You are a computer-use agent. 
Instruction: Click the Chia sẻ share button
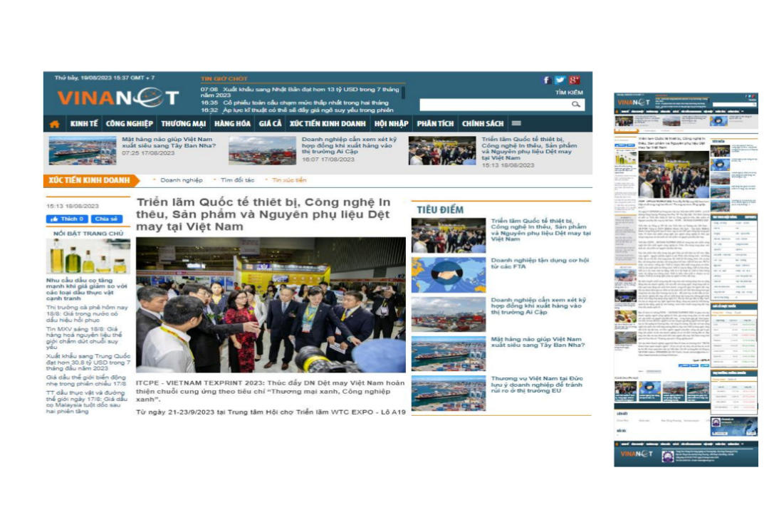click(x=105, y=219)
